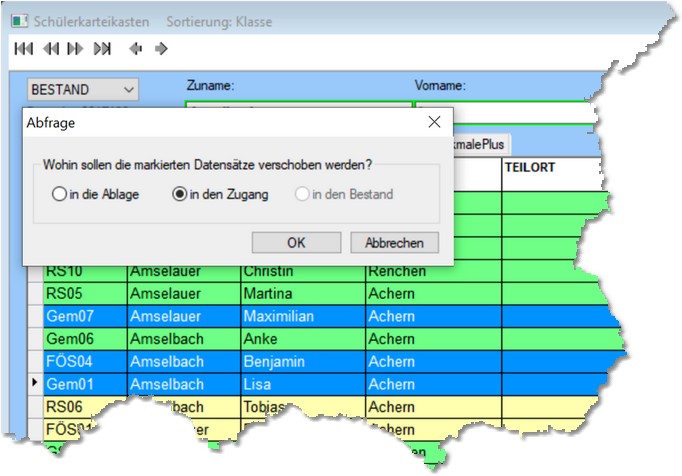Click Achern in Anke's row
Screen dimensions: 682x476
click(x=434, y=339)
